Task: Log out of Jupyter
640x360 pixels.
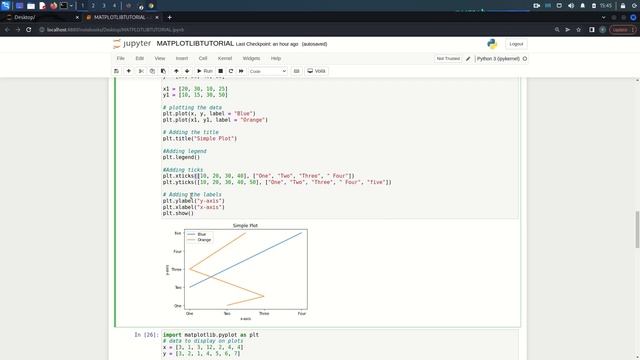Action: 516,44
